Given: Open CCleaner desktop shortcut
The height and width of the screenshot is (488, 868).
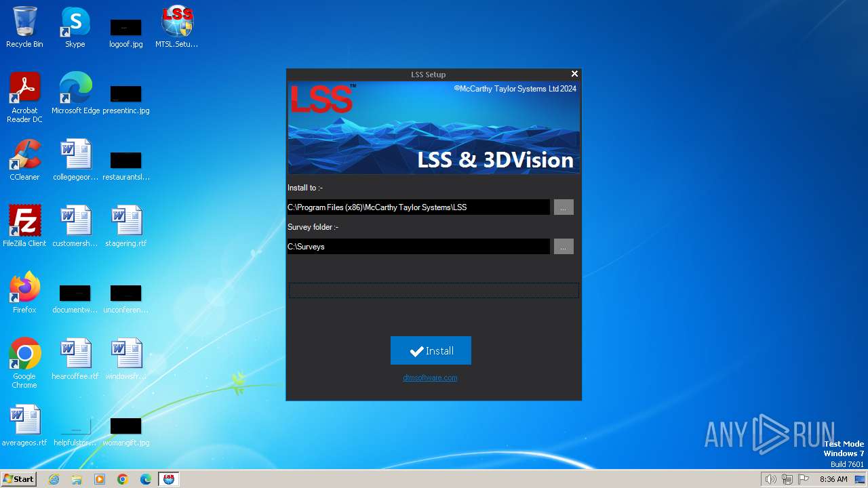Looking at the screenshot, I should tap(24, 160).
